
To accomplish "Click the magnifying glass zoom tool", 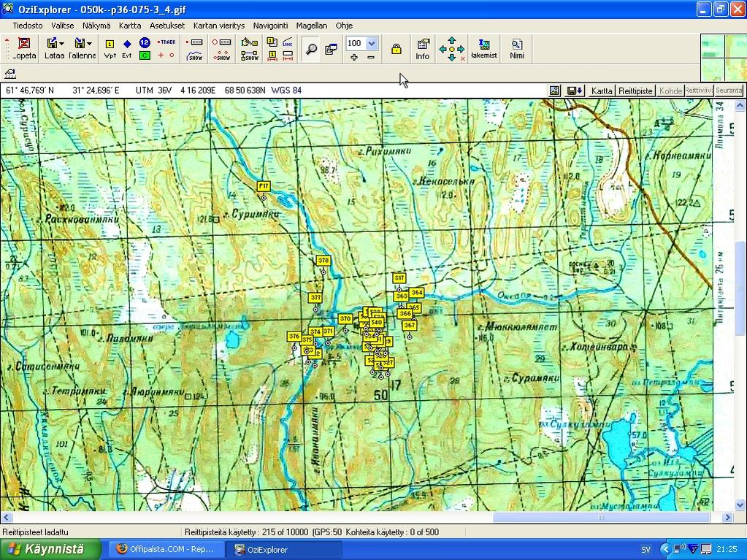I will coord(311,49).
